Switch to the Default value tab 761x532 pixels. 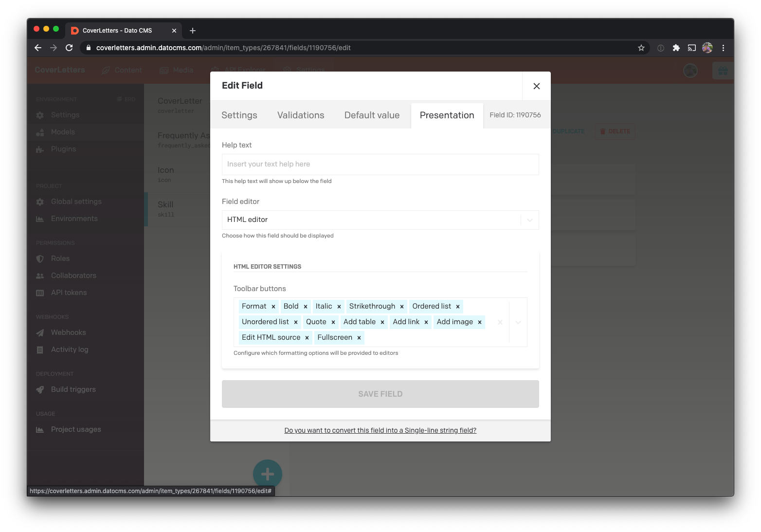pyautogui.click(x=372, y=115)
